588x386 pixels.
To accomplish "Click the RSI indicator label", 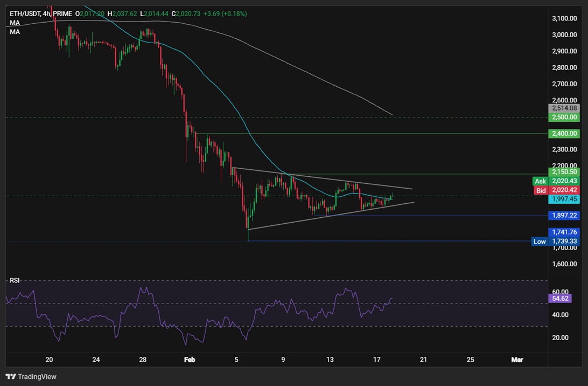I will coord(13,280).
